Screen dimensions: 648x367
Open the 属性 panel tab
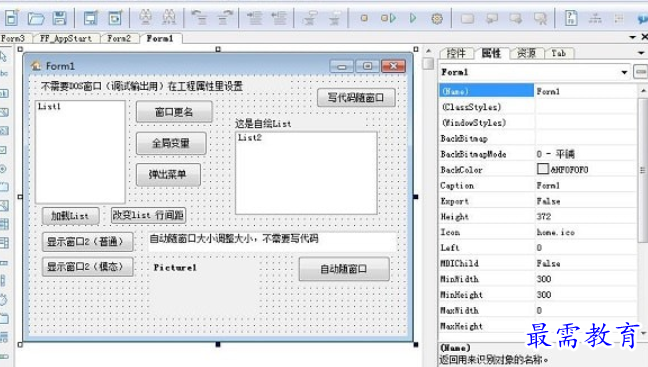tap(491, 53)
